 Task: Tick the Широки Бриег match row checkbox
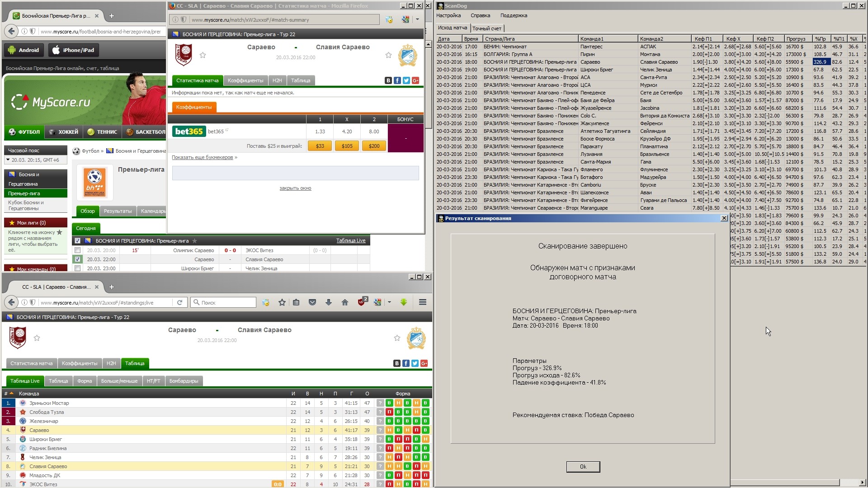pos(78,268)
